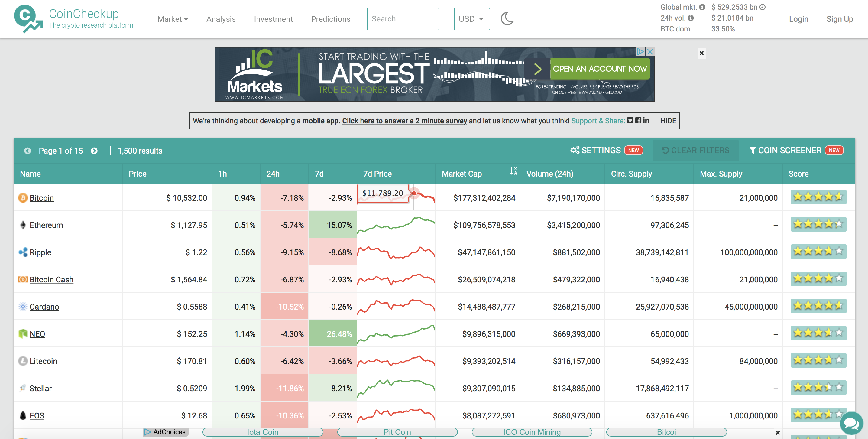Click the Stellar rocket icon

pos(23,388)
